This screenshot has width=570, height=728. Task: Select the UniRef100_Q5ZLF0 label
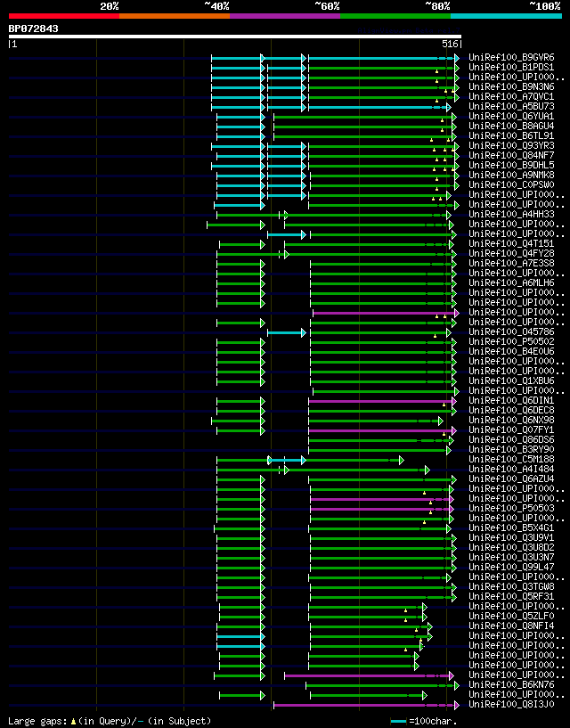click(511, 616)
